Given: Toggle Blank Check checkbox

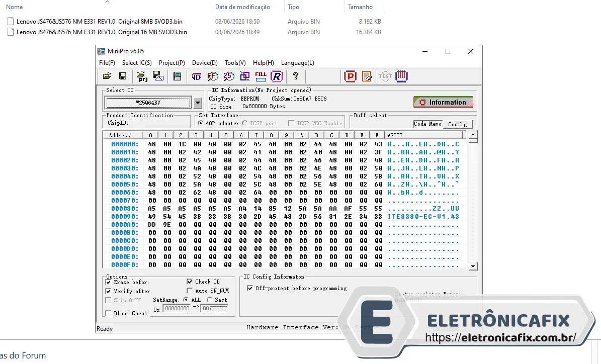Looking at the screenshot, I should point(108,313).
